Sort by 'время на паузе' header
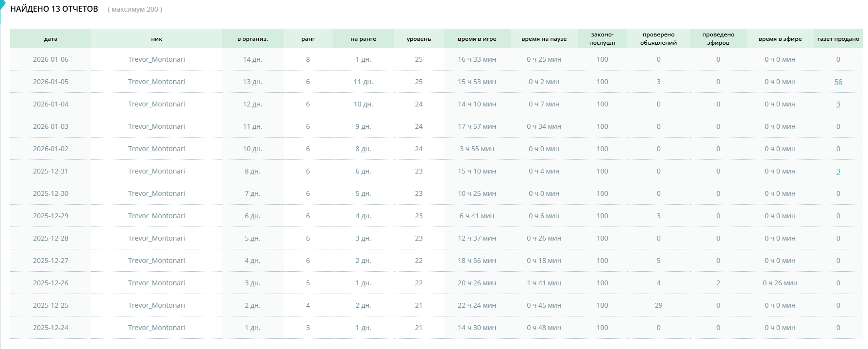This screenshot has height=349, width=868. point(544,39)
